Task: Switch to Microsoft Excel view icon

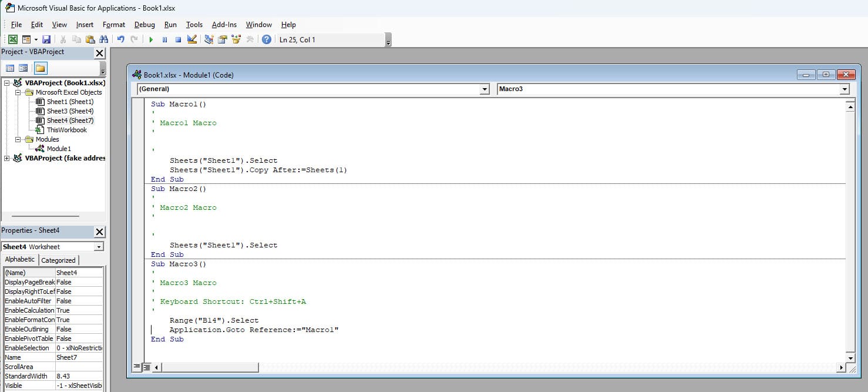Action: (x=12, y=39)
